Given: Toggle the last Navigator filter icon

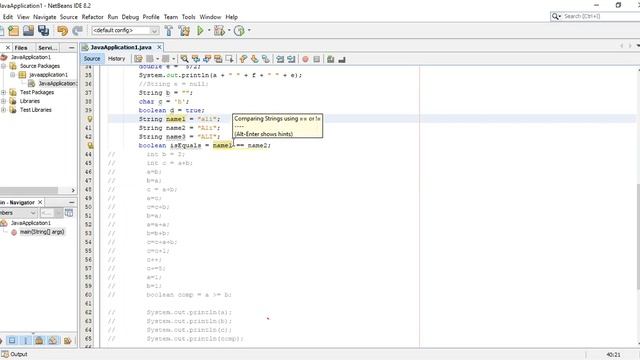Looking at the screenshot, I should [67, 340].
